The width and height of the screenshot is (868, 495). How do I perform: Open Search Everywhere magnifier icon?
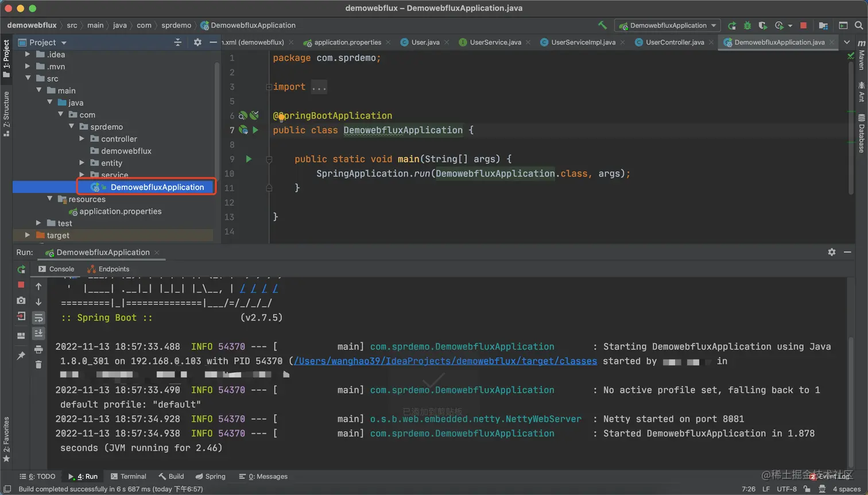(859, 25)
